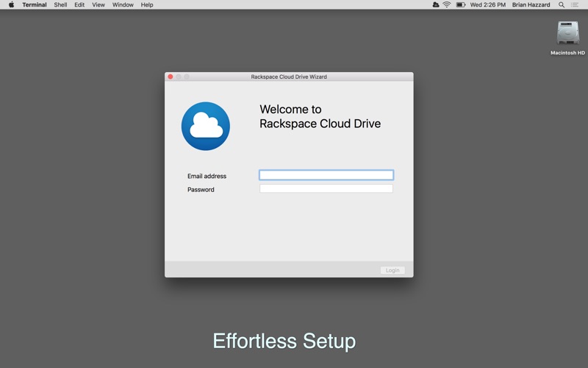Viewport: 588px width, 368px height.
Task: Open the Shell menu
Action: click(60, 4)
